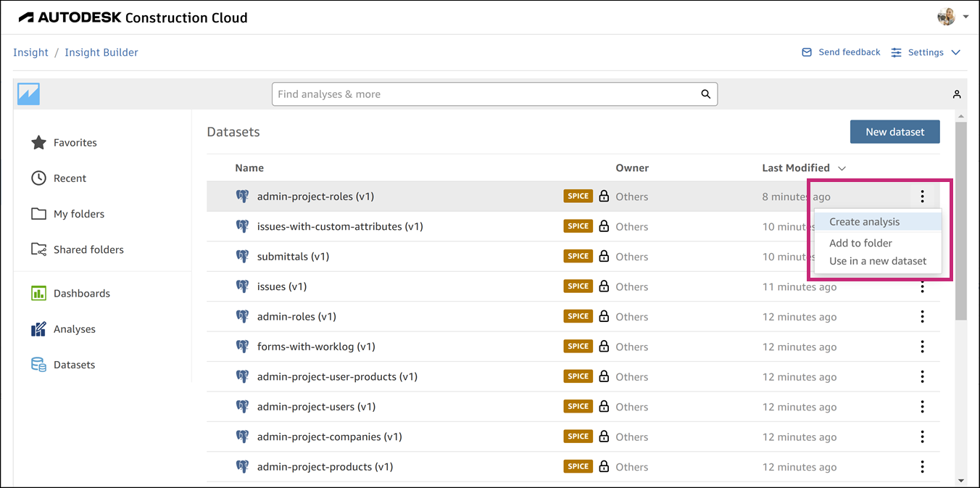Open more options for issues (v1)
The image size is (980, 488).
(x=922, y=287)
